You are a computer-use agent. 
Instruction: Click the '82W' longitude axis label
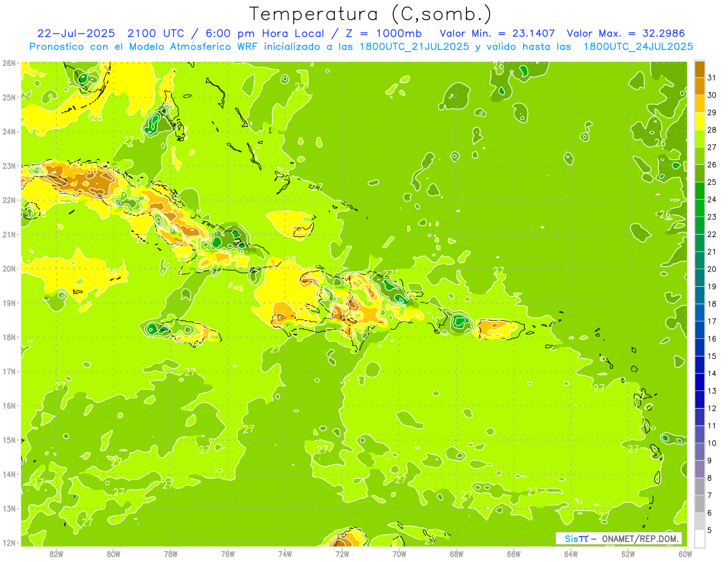click(56, 554)
